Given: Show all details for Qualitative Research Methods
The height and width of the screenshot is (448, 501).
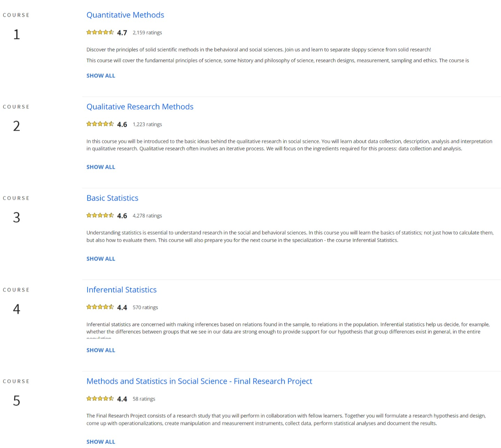Looking at the screenshot, I should tap(100, 167).
